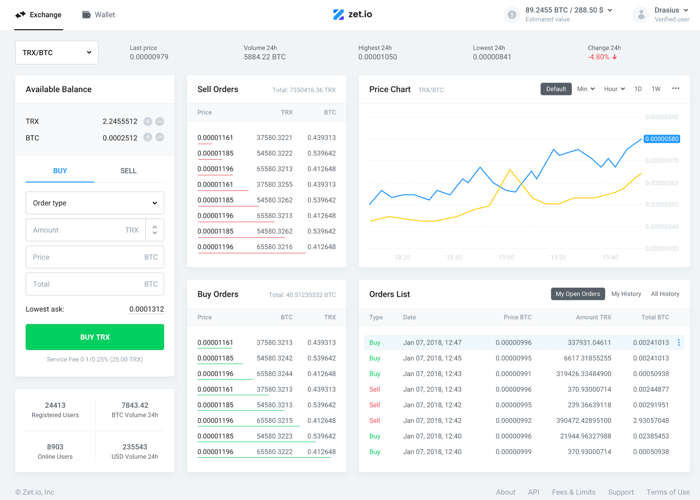Click the estimated value coin icon

pyautogui.click(x=512, y=14)
